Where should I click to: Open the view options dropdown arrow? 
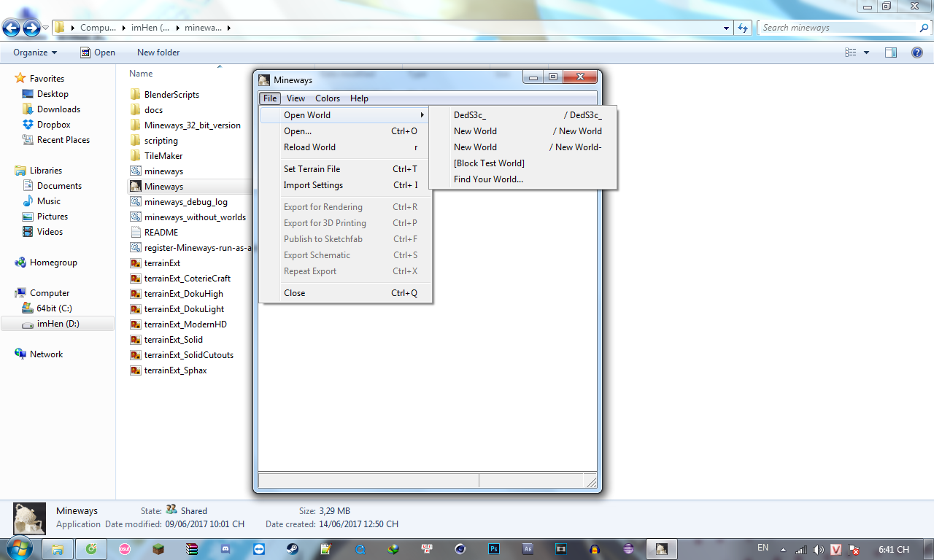[x=867, y=52]
